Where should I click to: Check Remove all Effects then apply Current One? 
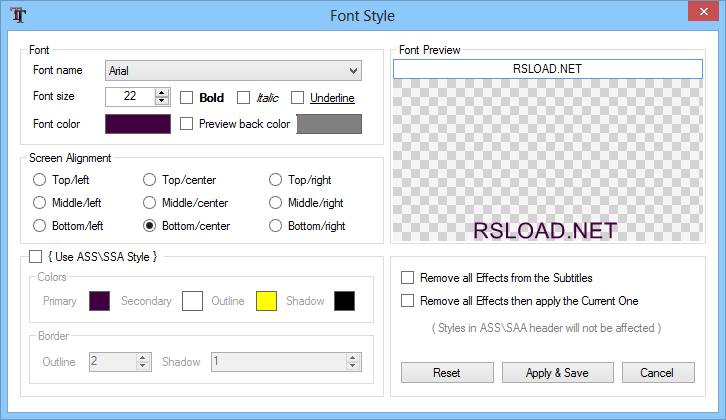(x=407, y=301)
